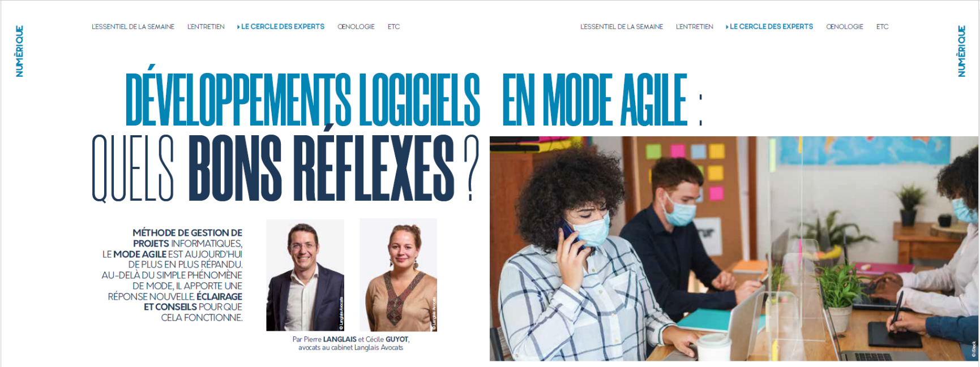Click the large office photo with masked workers
This screenshot has height=367, width=980.
pyautogui.click(x=734, y=249)
